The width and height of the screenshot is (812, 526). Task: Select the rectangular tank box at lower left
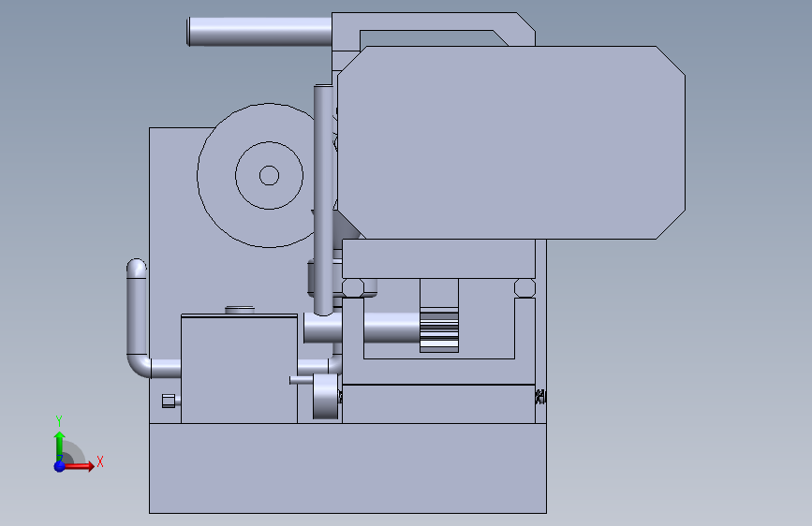239,369
